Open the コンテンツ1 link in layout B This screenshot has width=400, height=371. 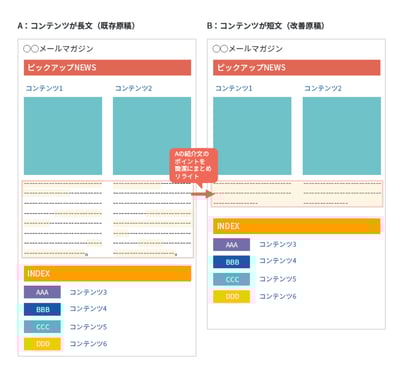pos(234,88)
